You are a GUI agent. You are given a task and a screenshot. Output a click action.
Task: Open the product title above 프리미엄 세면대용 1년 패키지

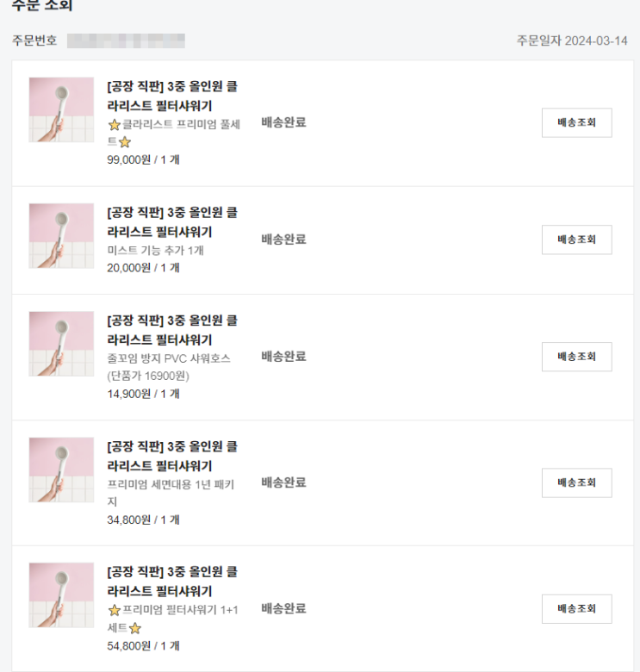[172, 456]
